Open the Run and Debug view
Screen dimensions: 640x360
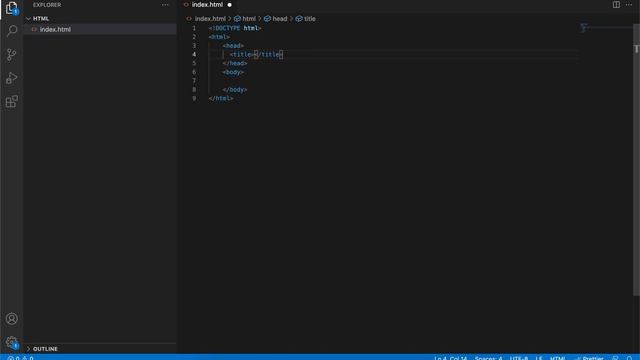[11, 78]
